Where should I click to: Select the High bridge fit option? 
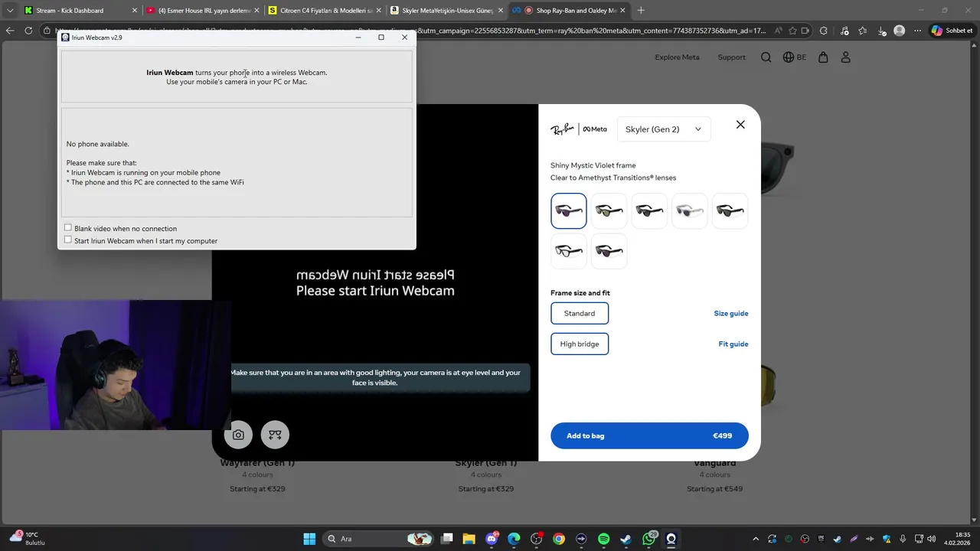[x=580, y=344]
